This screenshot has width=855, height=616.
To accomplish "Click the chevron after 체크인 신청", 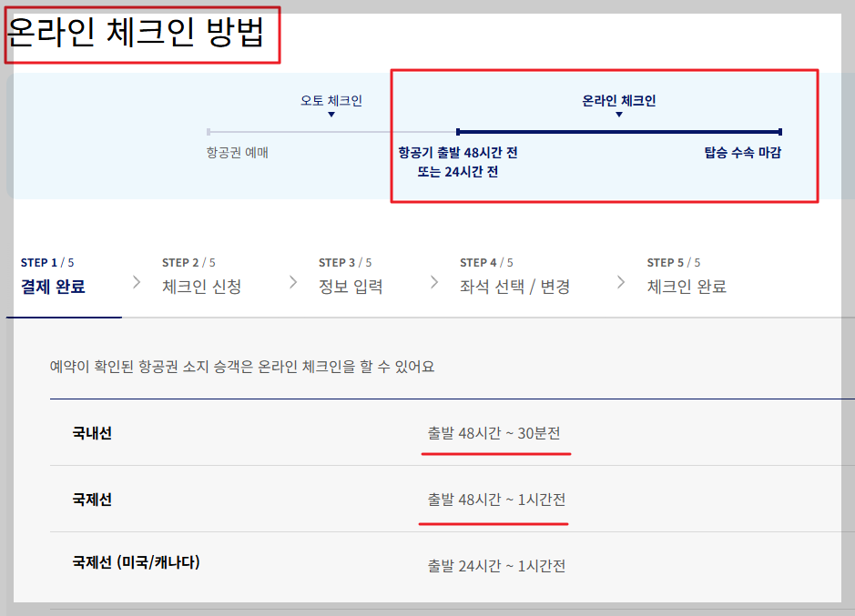I will tap(293, 282).
